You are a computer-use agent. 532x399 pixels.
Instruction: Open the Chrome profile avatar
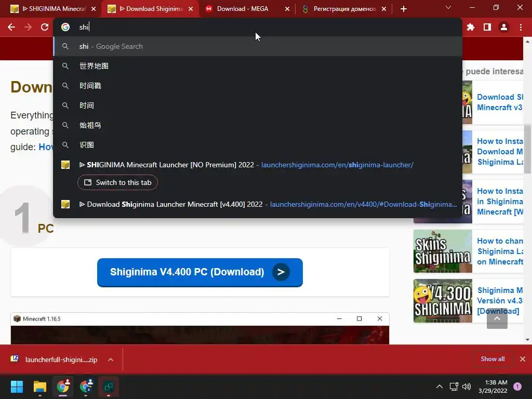(x=504, y=27)
